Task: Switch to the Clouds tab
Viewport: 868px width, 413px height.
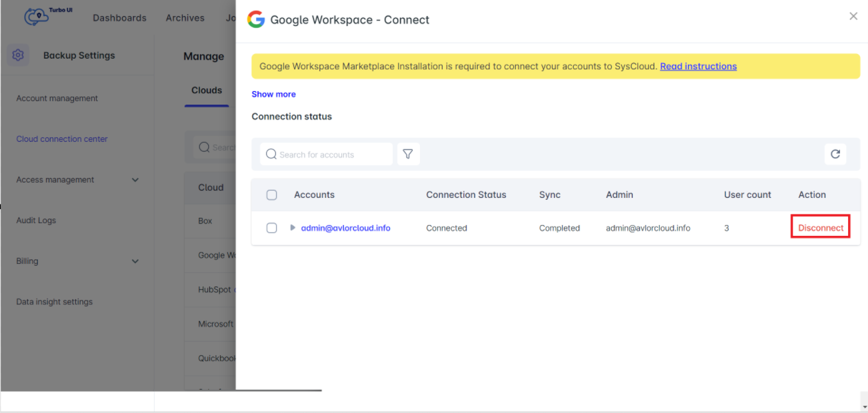Action: tap(207, 90)
